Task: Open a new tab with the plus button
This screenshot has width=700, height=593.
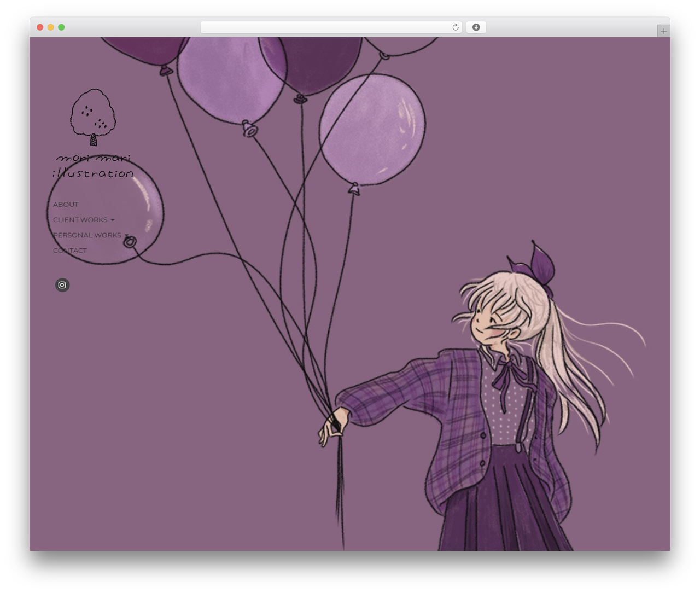Action: (663, 31)
